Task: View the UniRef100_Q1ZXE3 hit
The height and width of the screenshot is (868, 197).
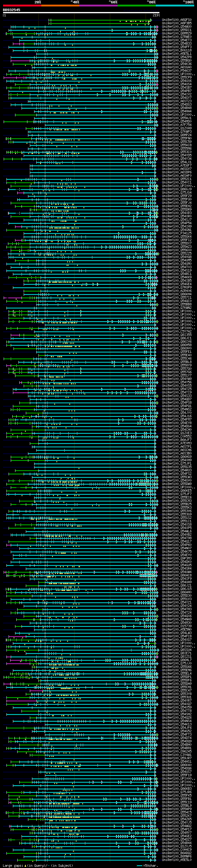Action: click(176, 433)
